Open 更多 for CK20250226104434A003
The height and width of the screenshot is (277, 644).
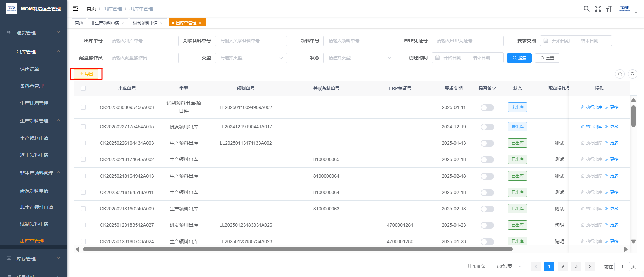coord(612,143)
